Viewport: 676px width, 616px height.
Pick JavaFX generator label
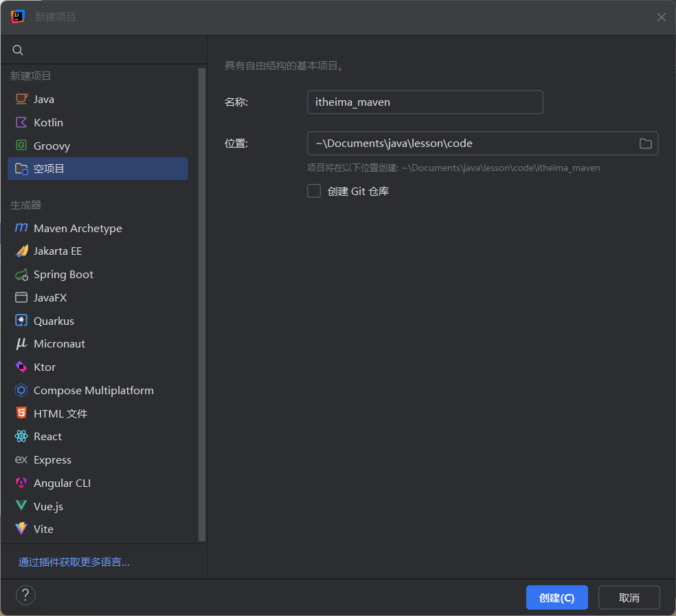pyautogui.click(x=50, y=298)
